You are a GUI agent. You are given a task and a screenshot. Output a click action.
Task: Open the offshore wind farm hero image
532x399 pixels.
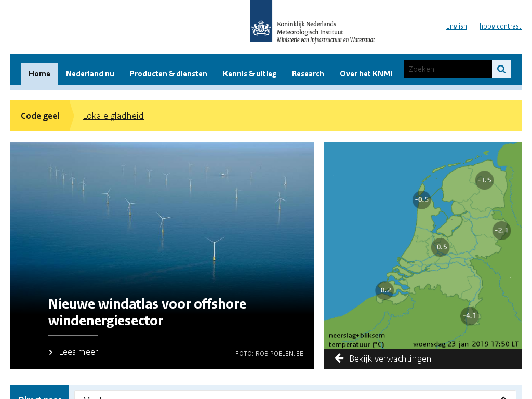coord(162,218)
